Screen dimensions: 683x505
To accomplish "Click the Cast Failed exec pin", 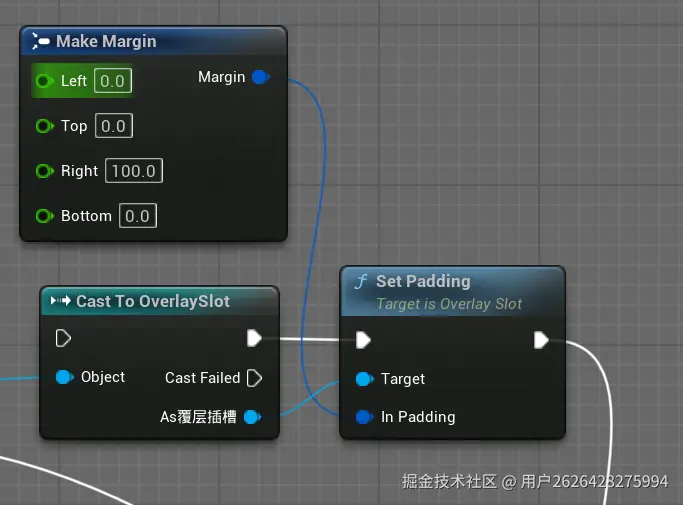I will click(x=254, y=378).
